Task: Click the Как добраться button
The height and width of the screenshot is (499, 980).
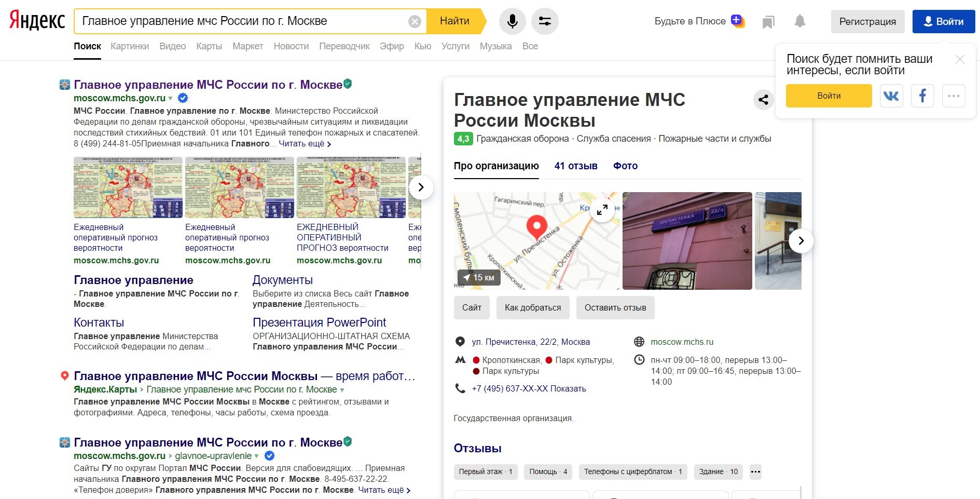Action: [x=533, y=307]
